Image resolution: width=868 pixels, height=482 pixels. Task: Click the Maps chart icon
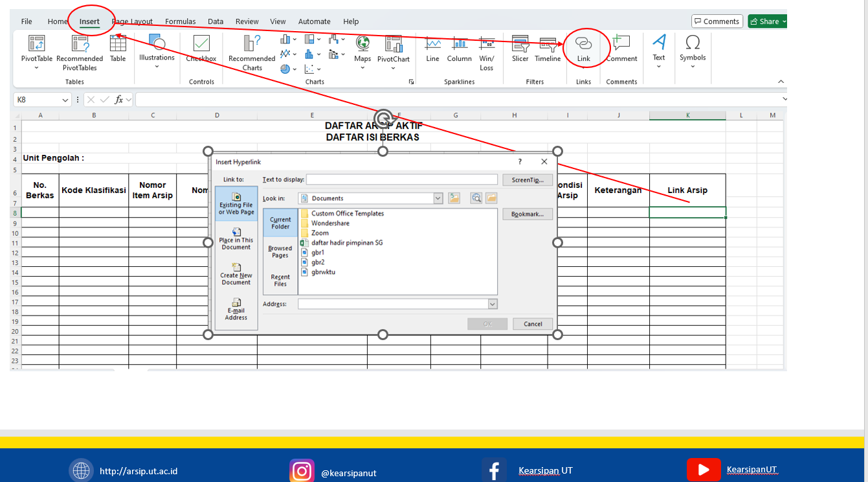click(x=362, y=44)
